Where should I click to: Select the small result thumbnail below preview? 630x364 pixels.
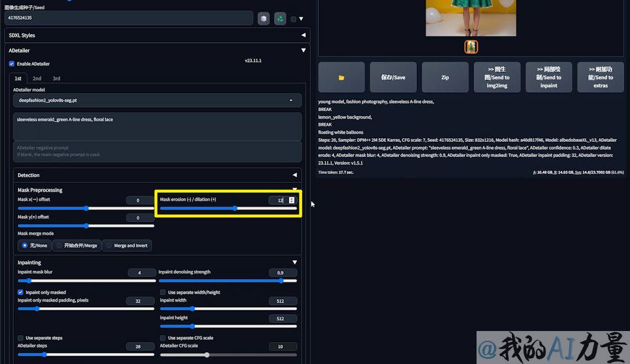[471, 47]
